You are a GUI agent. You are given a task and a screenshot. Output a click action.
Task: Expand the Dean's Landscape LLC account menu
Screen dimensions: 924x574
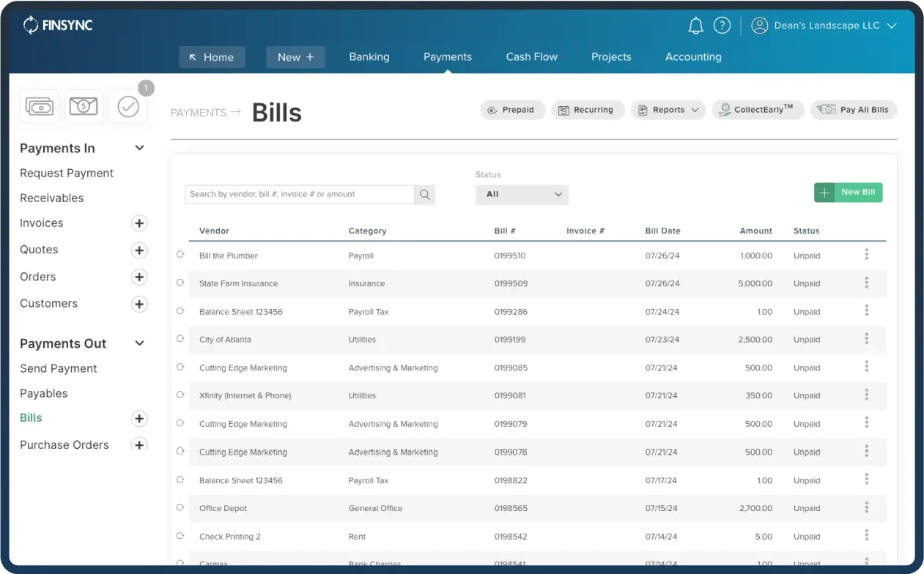pyautogui.click(x=892, y=25)
